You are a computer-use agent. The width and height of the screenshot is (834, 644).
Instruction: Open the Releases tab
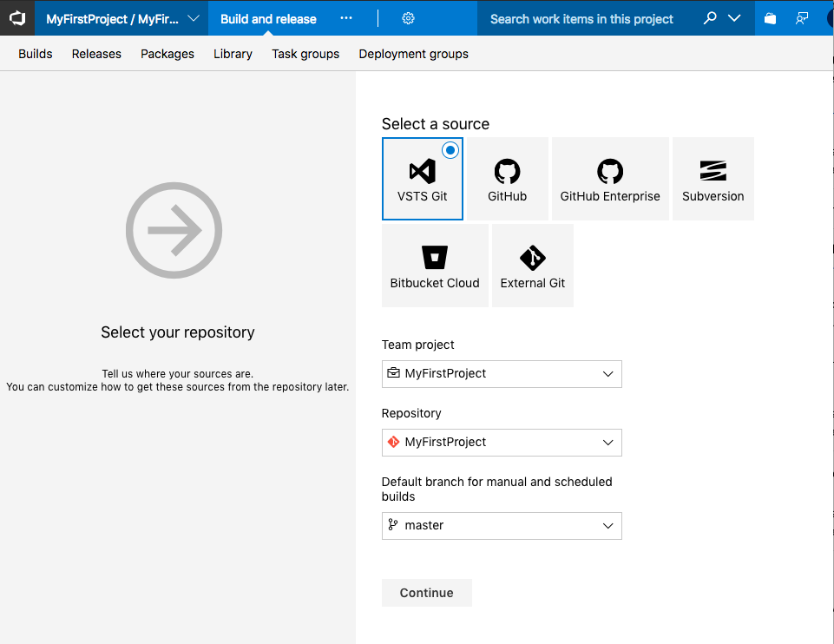96,54
